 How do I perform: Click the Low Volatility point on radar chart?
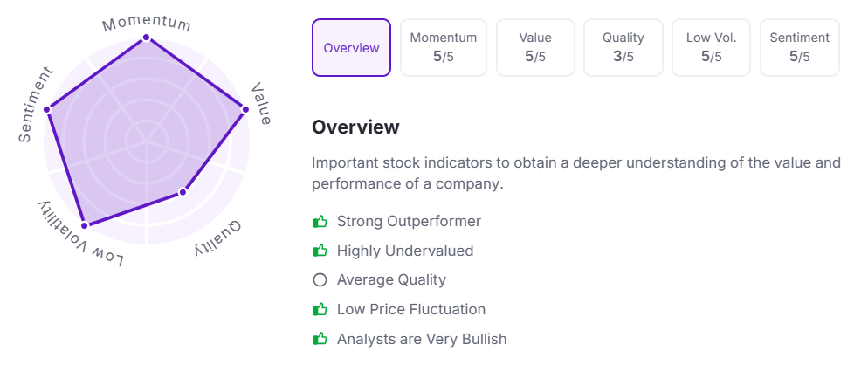(84, 225)
